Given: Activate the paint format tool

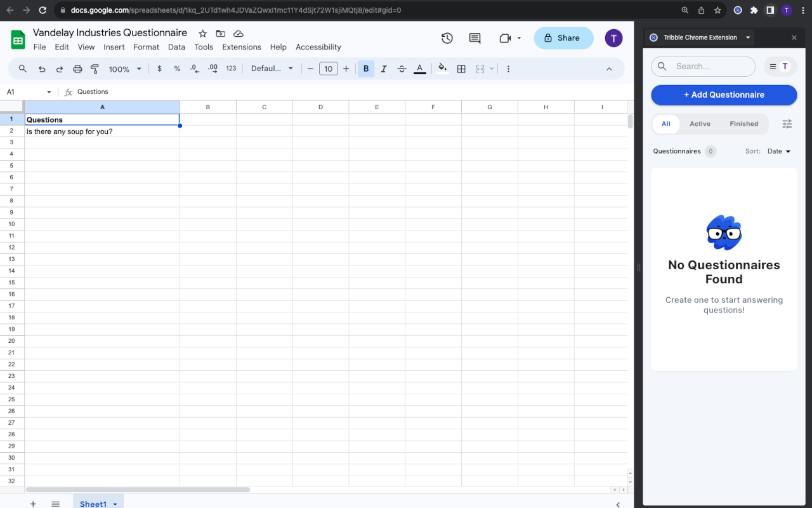Looking at the screenshot, I should point(95,69).
